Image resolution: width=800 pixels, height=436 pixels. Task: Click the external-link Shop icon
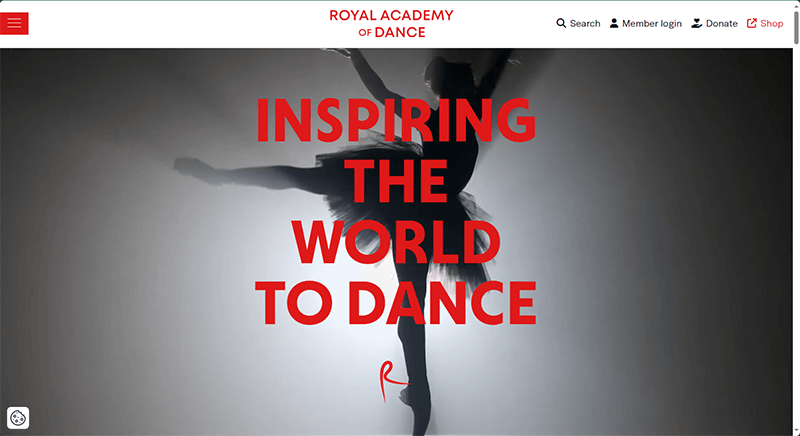tap(752, 23)
